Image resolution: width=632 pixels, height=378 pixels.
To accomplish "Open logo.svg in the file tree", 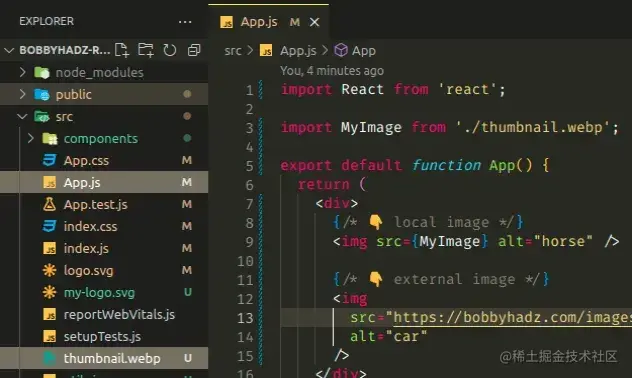I will point(104,270).
